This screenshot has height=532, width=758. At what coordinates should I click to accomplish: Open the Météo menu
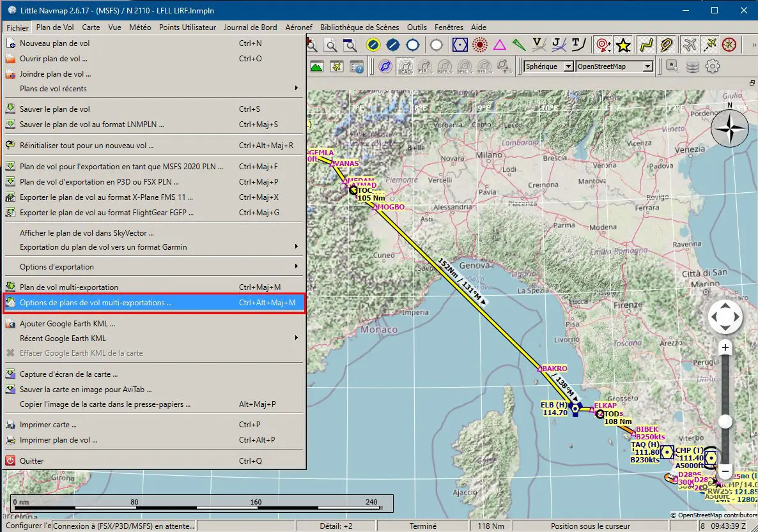pyautogui.click(x=140, y=27)
